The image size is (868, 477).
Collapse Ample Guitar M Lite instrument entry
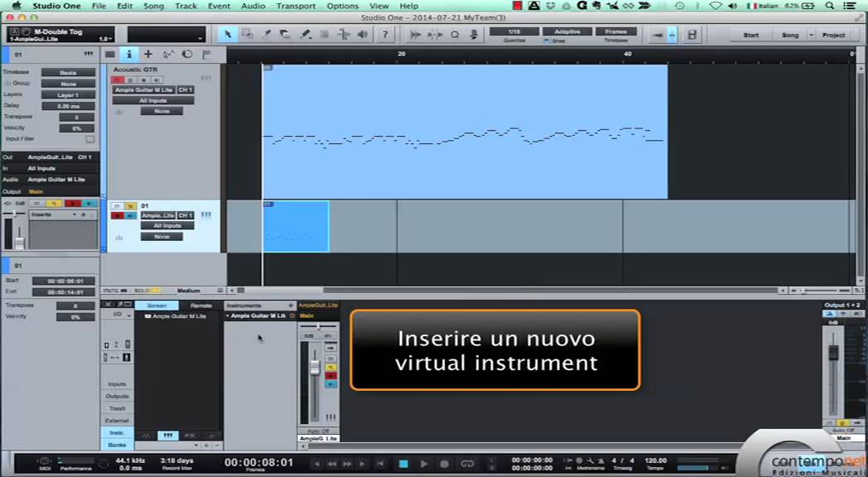point(228,316)
